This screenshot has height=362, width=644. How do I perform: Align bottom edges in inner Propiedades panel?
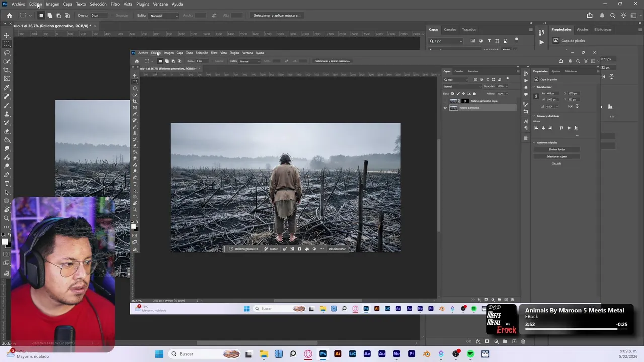point(576,128)
